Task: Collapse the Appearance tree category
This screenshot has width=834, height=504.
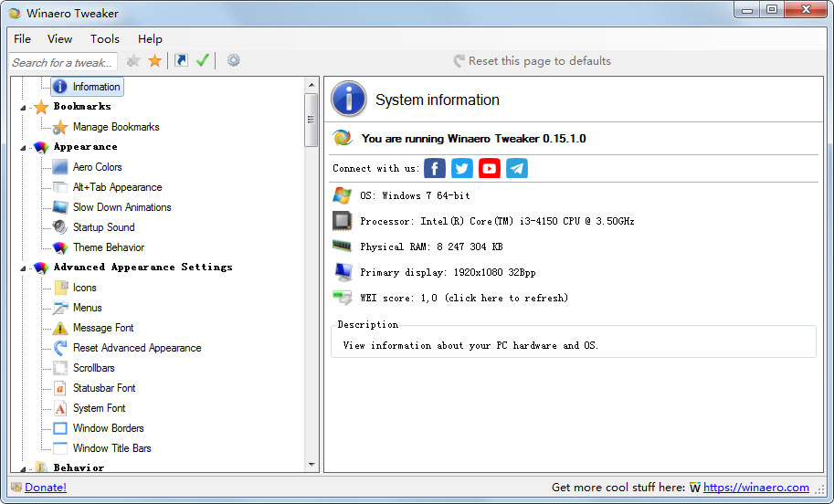Action: (23, 148)
